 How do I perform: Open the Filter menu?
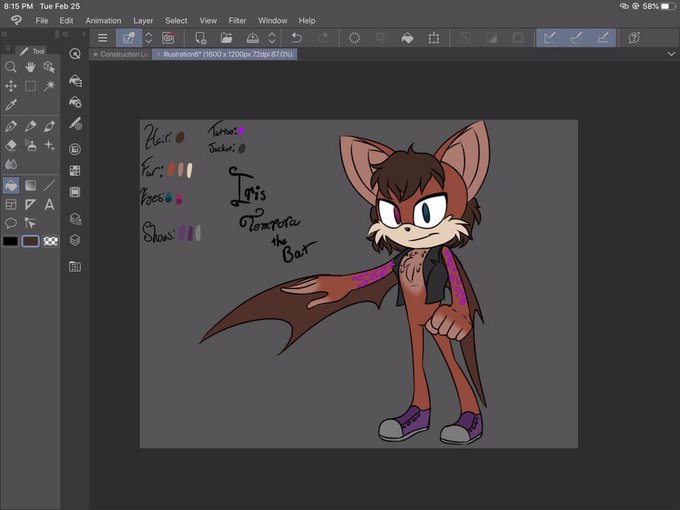click(x=237, y=20)
